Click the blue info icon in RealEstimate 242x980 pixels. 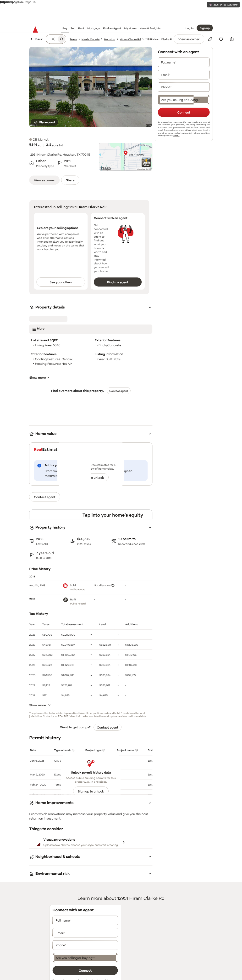39,466
